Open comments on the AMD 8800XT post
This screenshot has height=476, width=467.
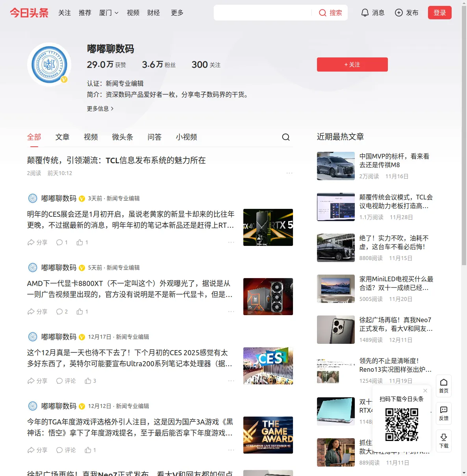coord(62,312)
